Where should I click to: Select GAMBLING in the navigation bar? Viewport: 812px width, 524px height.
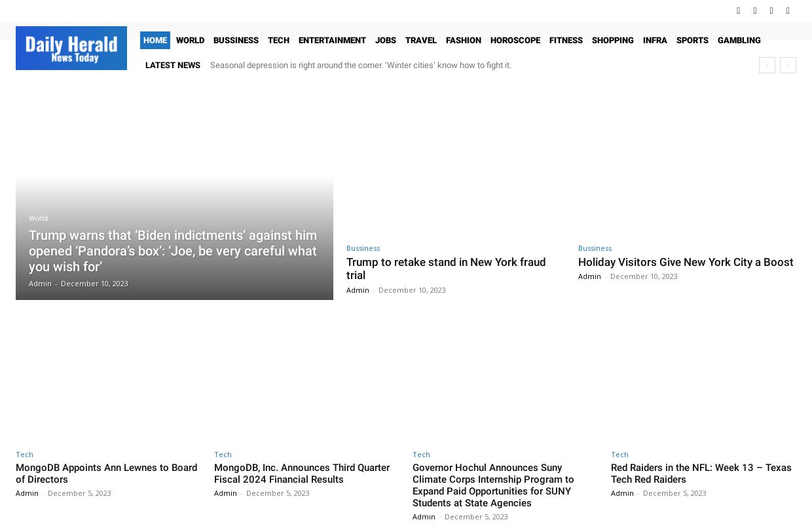point(739,40)
